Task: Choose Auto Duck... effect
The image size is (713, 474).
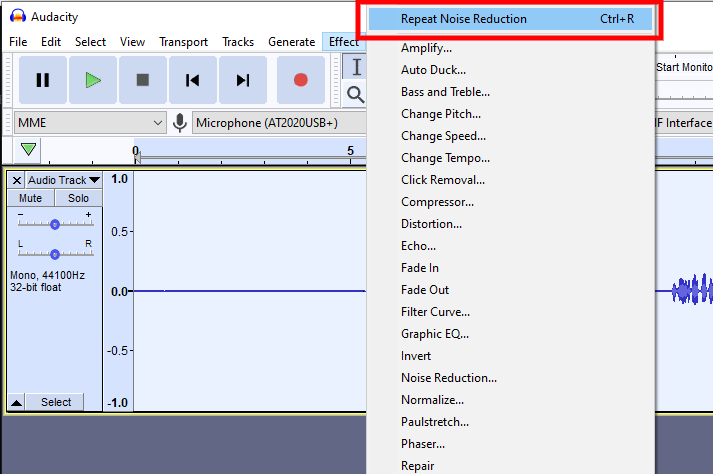Action: pos(510,70)
